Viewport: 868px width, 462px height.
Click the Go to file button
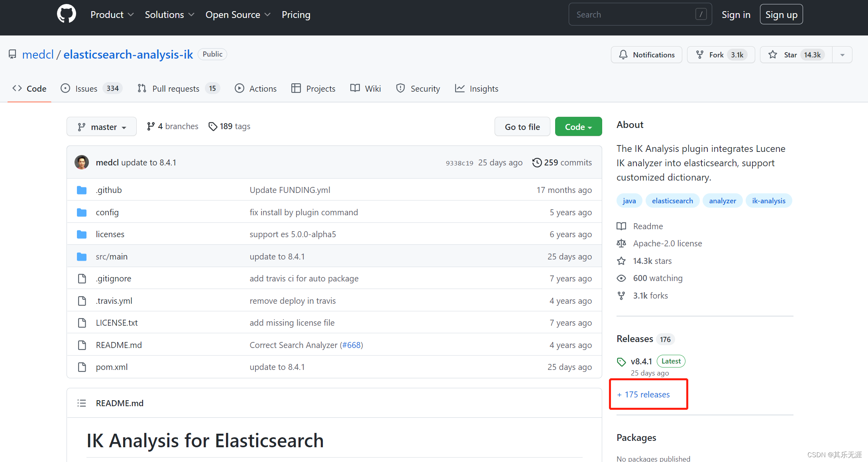[x=522, y=127]
